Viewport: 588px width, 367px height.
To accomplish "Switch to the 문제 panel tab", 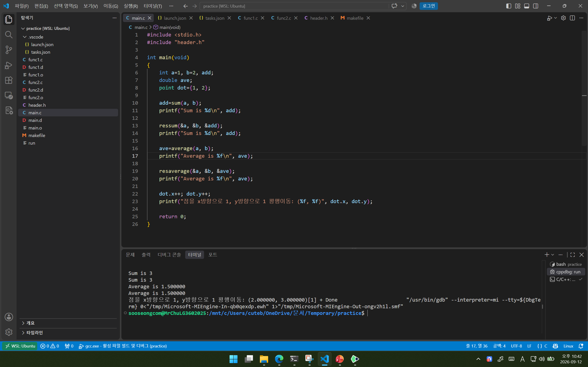I will click(130, 255).
